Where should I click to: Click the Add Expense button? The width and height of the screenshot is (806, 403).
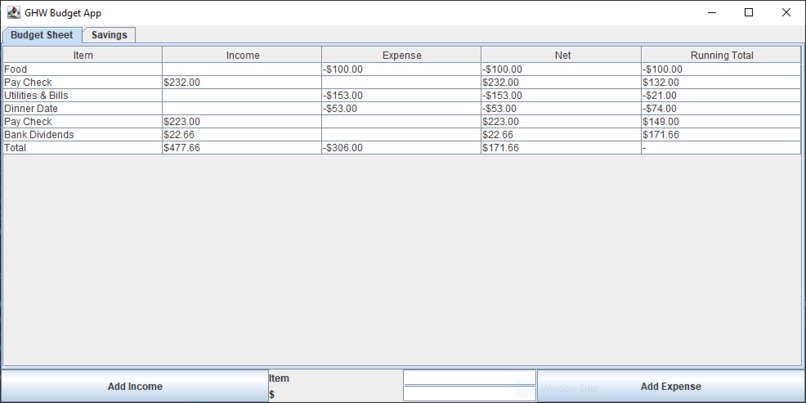[671, 387]
